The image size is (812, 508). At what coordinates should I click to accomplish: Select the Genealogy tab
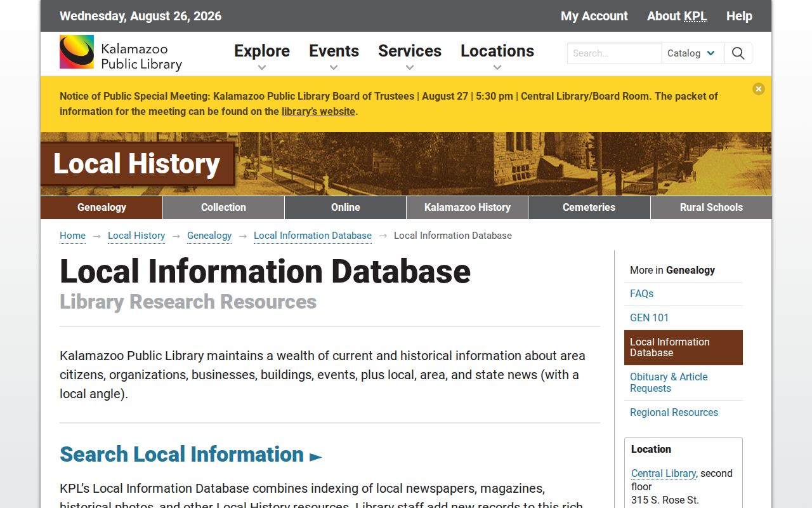click(101, 208)
